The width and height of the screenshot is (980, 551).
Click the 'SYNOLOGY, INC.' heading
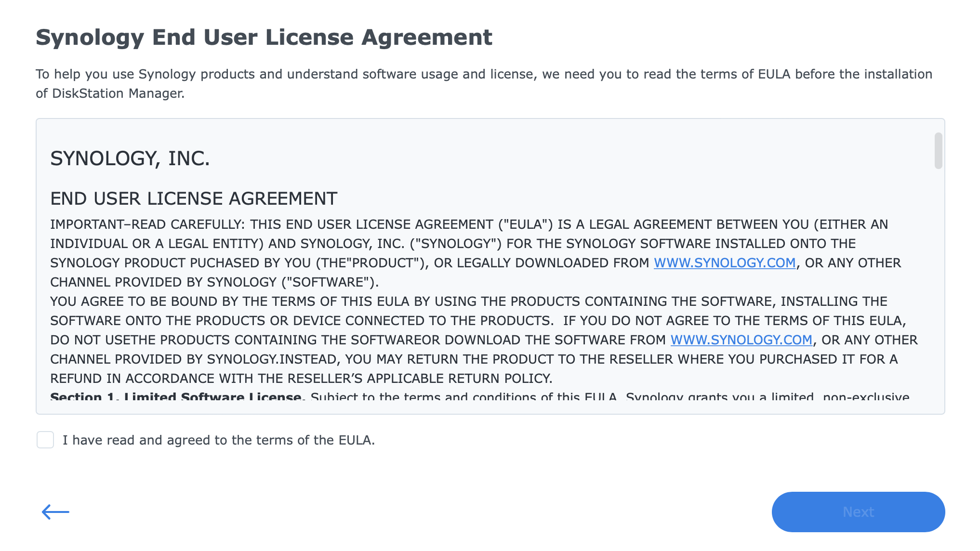[x=130, y=158]
